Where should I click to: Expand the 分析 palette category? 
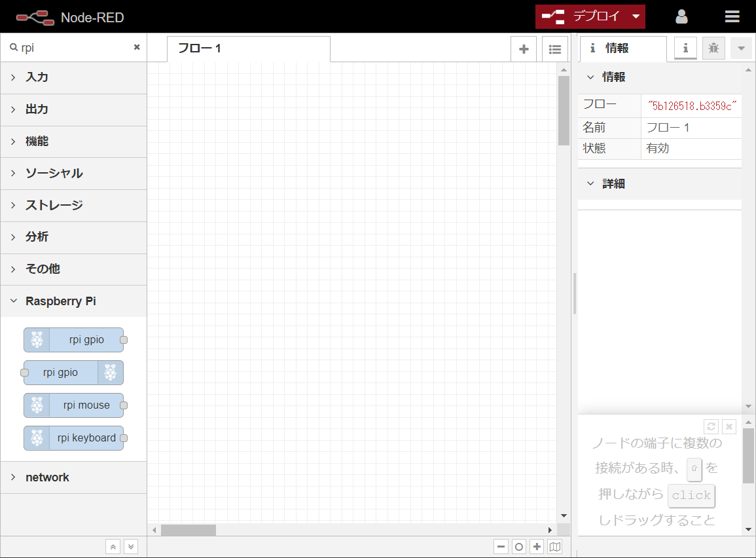(74, 237)
